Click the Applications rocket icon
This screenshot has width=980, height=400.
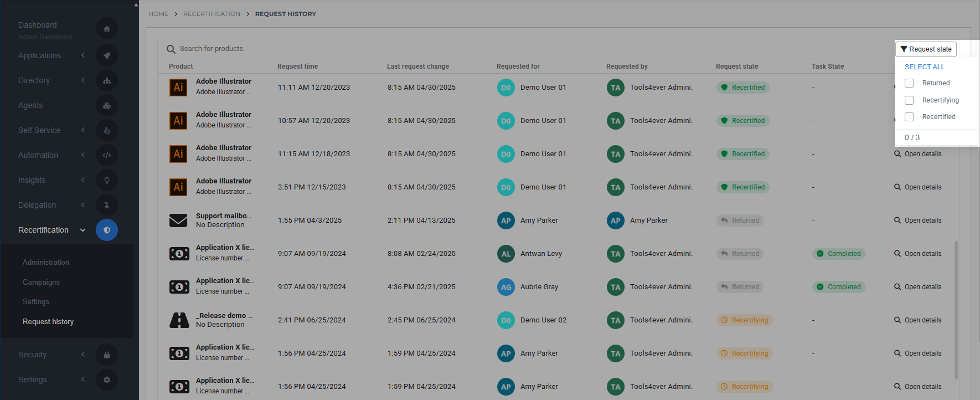coord(107,55)
